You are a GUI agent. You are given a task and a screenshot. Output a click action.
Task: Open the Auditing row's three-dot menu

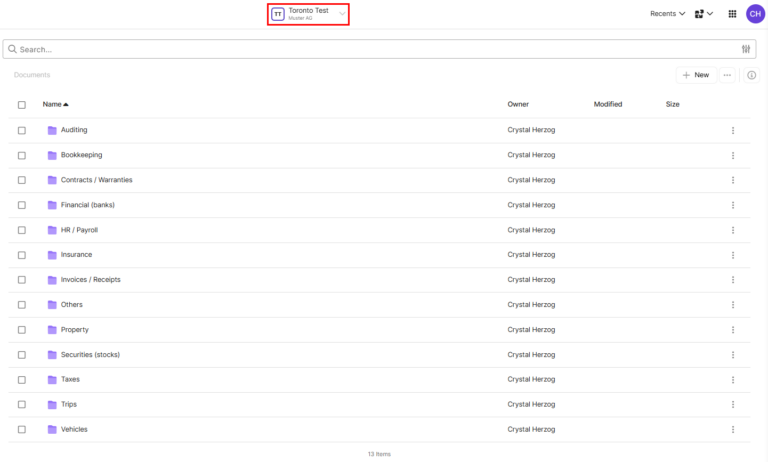733,130
